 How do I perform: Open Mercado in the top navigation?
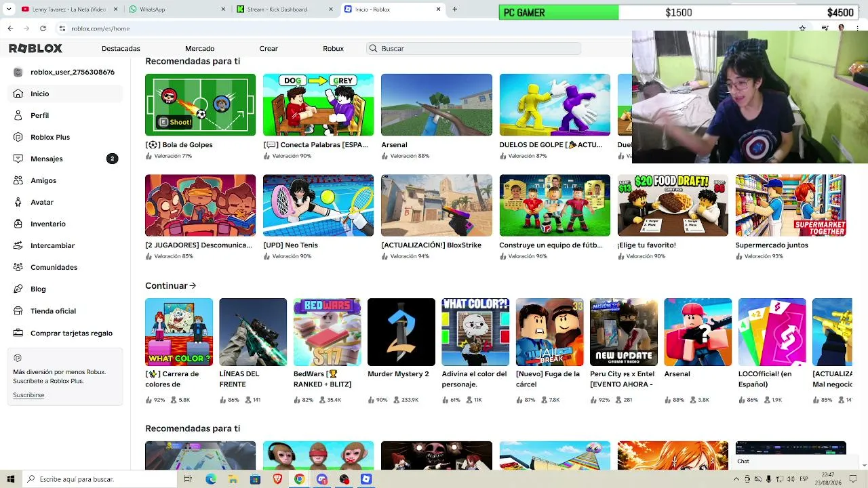coord(199,49)
